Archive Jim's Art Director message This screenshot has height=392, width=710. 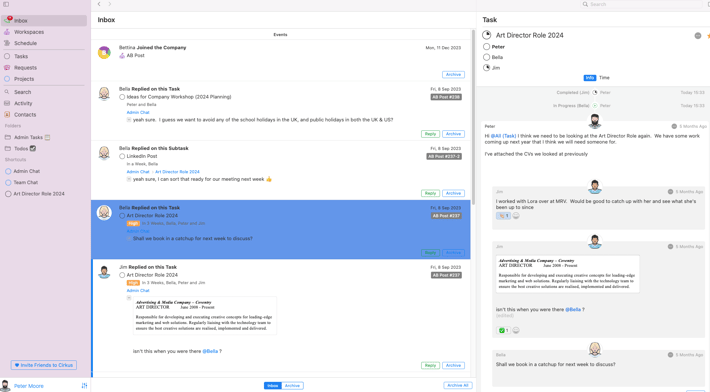(453, 365)
